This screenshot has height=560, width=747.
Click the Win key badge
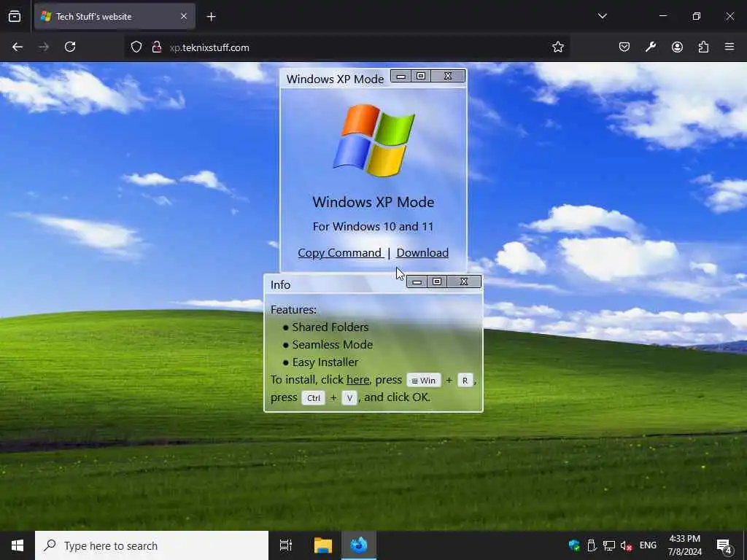pyautogui.click(x=424, y=381)
